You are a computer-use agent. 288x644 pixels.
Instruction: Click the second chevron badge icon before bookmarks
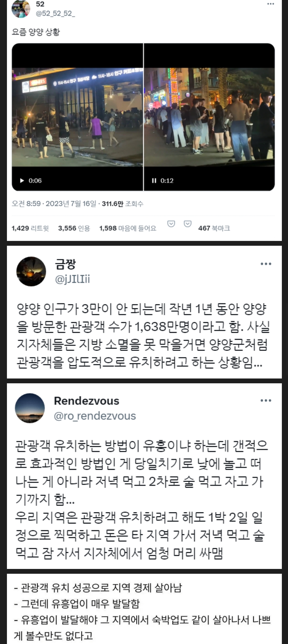coord(188,224)
